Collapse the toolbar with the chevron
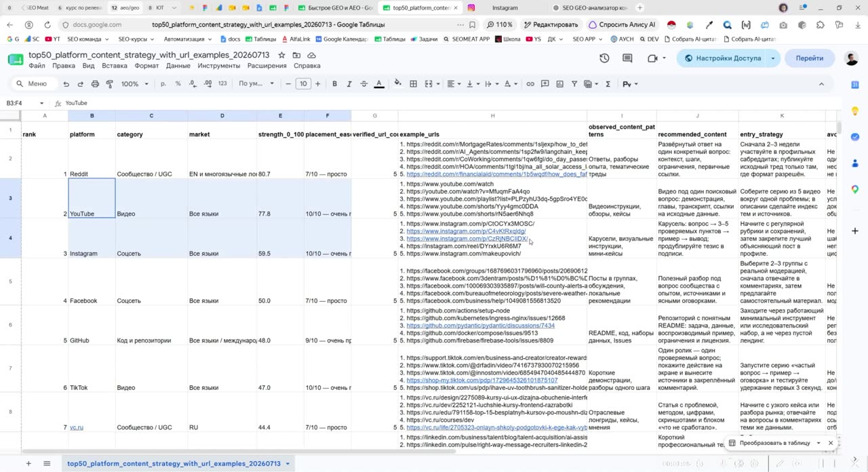 click(821, 84)
